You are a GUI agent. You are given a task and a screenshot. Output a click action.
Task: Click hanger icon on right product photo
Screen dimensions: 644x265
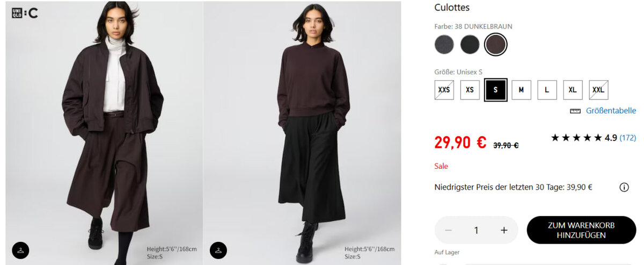pyautogui.click(x=218, y=250)
